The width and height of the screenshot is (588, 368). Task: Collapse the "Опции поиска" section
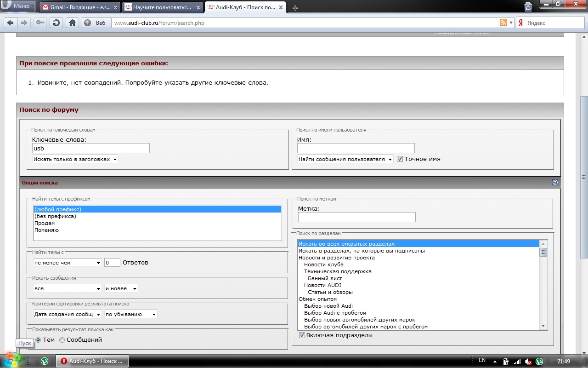(555, 183)
